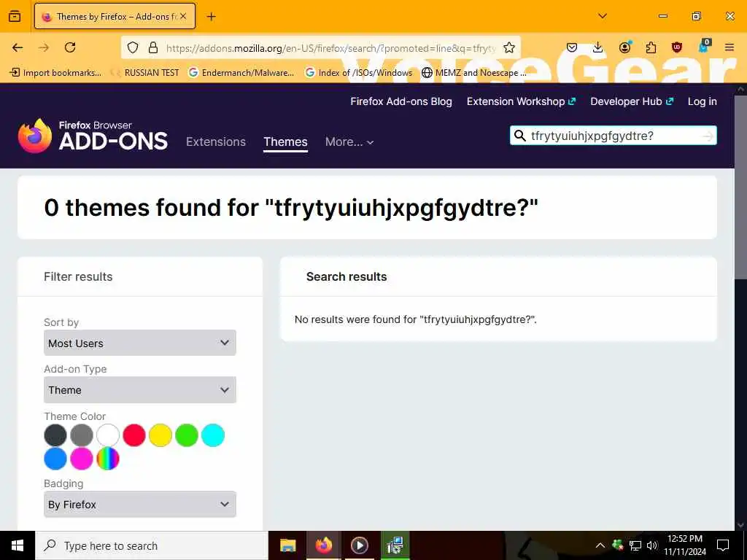Screen dimensions: 747x560
Task: Open the Sort by Most Users dropdown
Action: tap(140, 343)
